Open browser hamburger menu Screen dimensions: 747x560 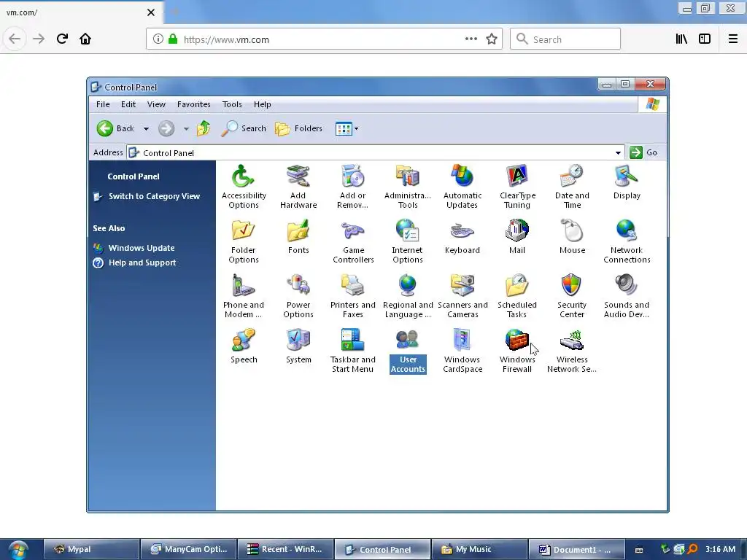point(732,39)
